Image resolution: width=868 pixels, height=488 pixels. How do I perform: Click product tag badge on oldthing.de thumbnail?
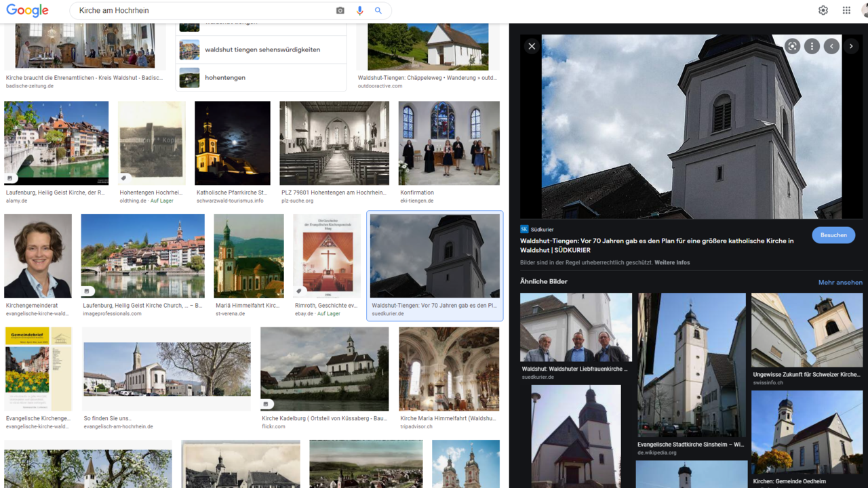tap(124, 178)
